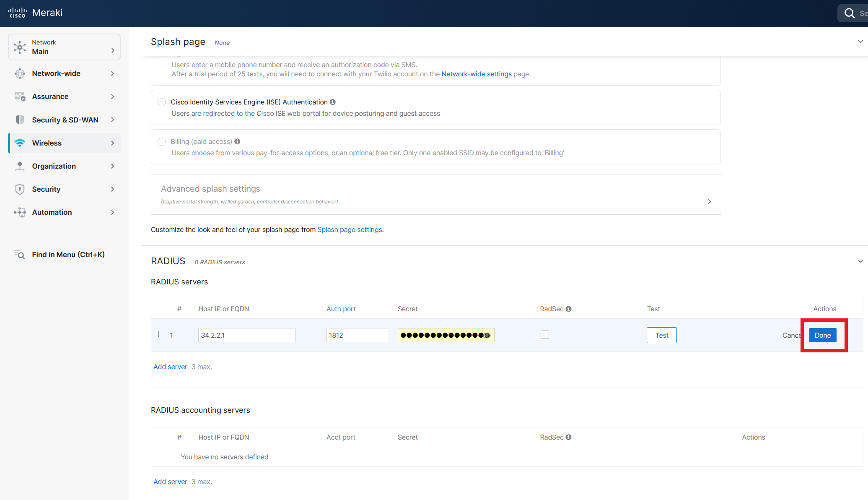The height and width of the screenshot is (500, 868).
Task: Expand the Security & SD-WAN chevron
Action: (112, 120)
